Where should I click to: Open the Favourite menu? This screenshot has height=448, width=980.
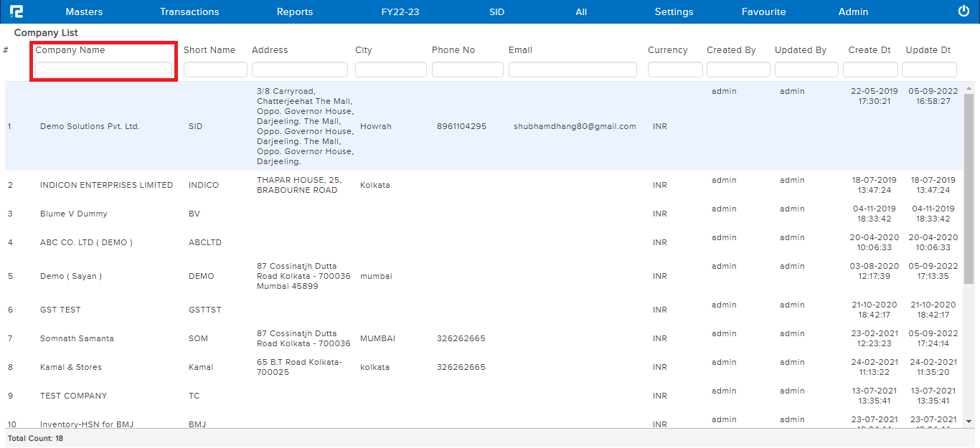pyautogui.click(x=763, y=11)
